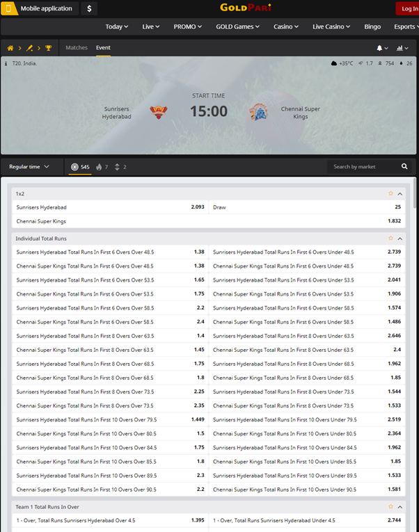Click the magnifier icon in market search
419x532 pixels.
click(x=404, y=167)
